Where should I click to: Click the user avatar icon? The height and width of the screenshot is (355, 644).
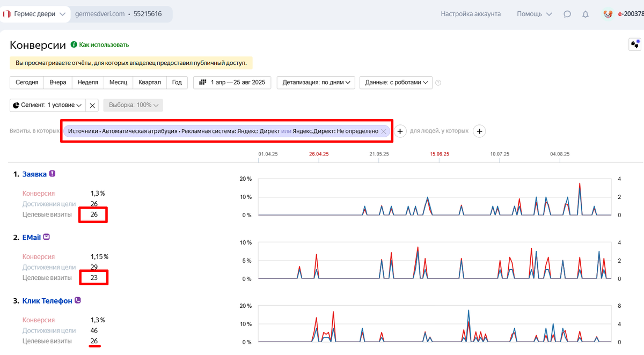pyautogui.click(x=608, y=14)
